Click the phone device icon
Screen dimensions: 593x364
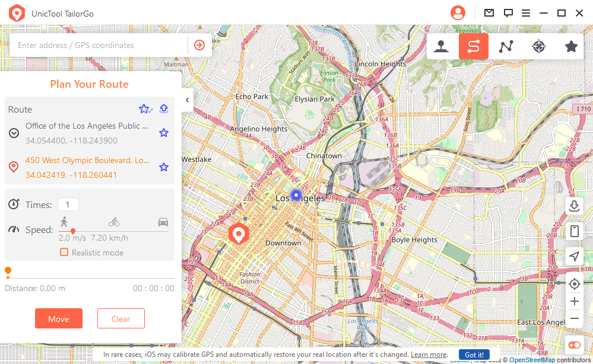click(574, 231)
